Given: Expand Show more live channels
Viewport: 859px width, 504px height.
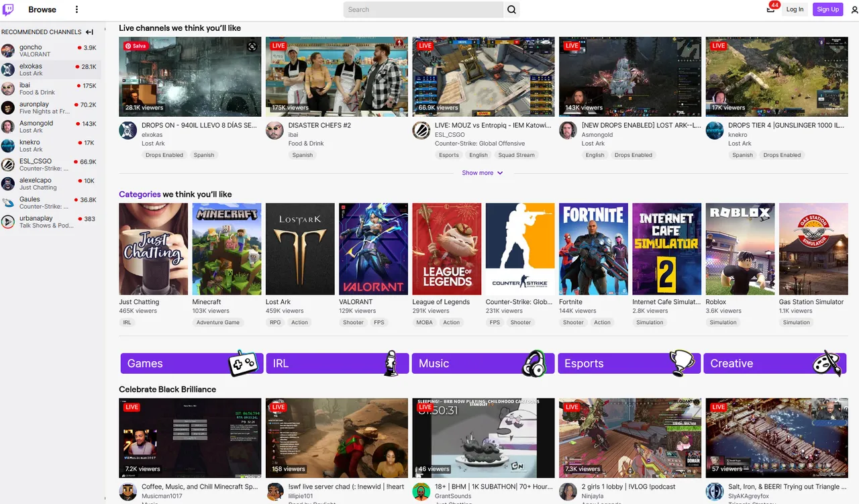Looking at the screenshot, I should tap(483, 173).
